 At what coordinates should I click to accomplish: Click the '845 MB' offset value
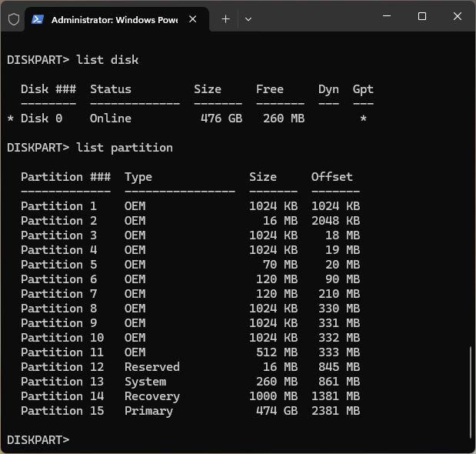(x=339, y=367)
